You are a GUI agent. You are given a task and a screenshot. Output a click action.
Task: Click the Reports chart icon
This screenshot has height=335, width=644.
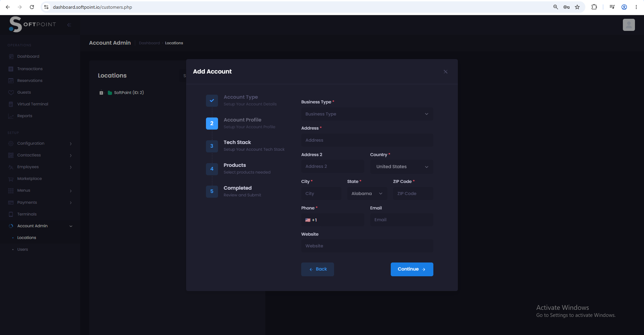[x=11, y=116]
